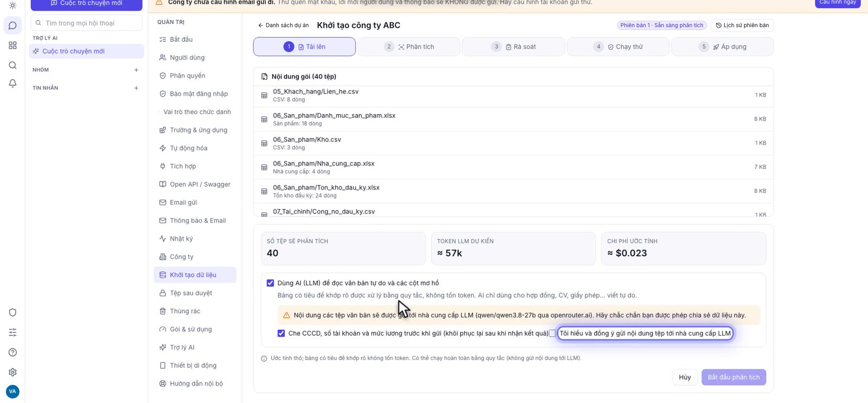This screenshot has width=868, height=403.
Task: Click the table icon beside Danh_muc_san_pham.xlsx
Action: (264, 119)
